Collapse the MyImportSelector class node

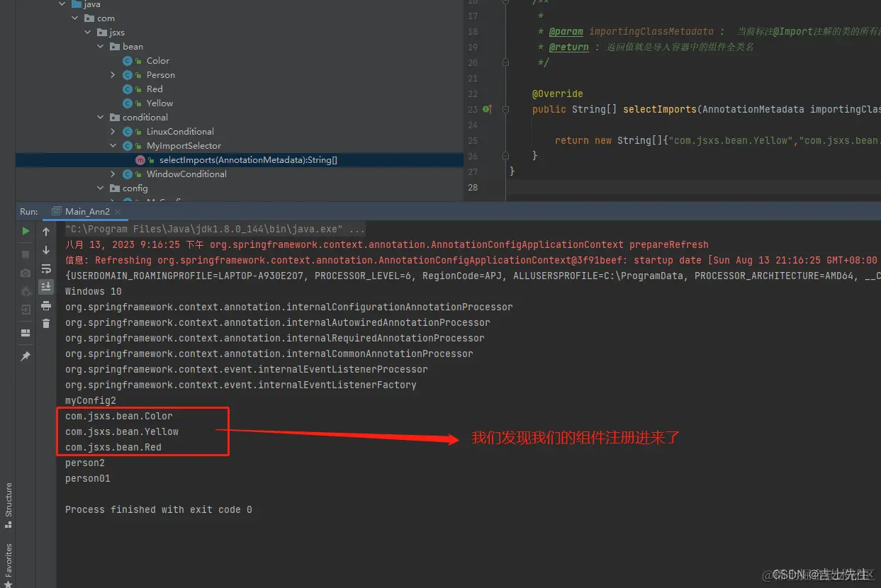113,146
